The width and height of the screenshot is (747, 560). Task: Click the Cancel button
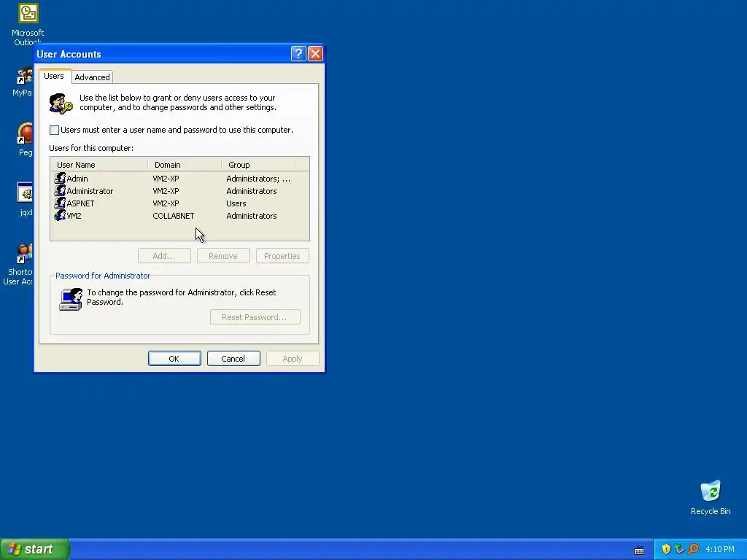(233, 359)
